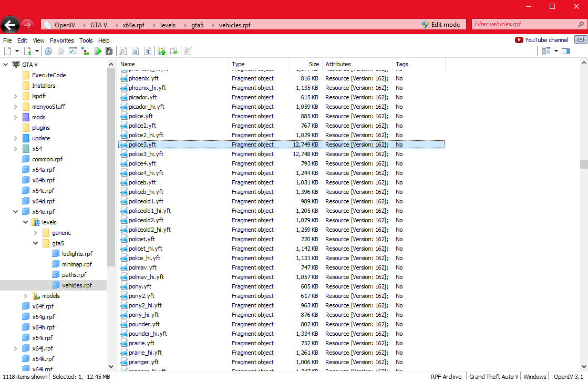Image resolution: width=588 pixels, height=382 pixels.
Task: Open the Help menu
Action: [104, 40]
